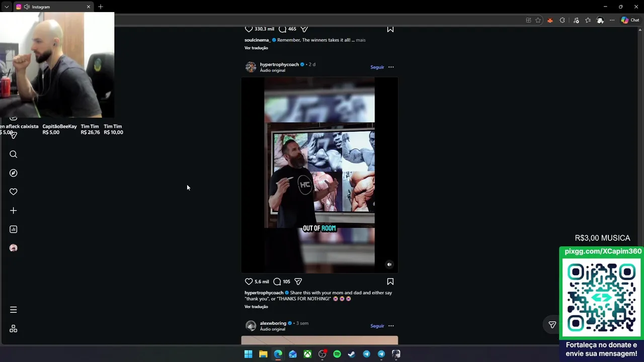Expand soulcinema_ caption with 'mais'
644x362 pixels.
361,40
